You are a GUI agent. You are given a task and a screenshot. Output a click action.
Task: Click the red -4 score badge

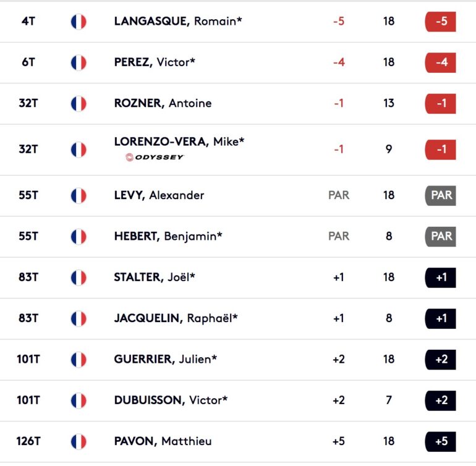coord(440,62)
